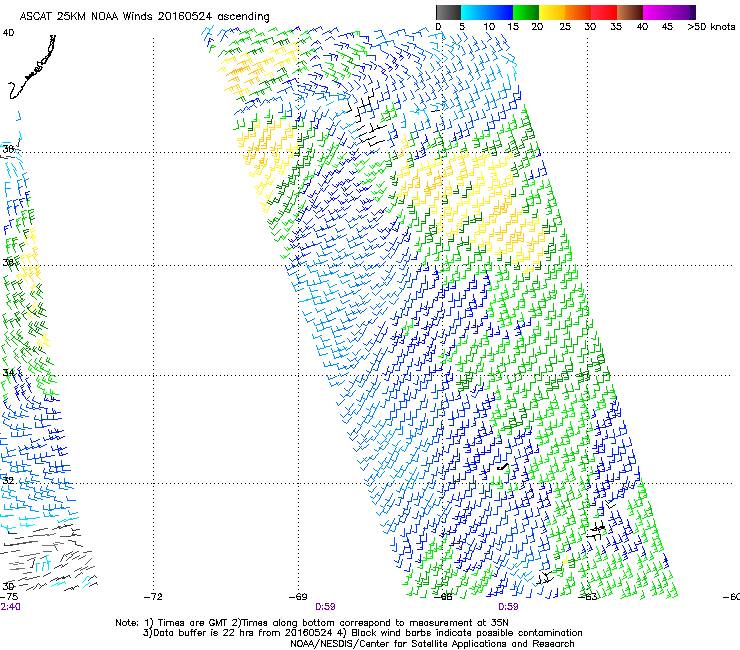Screen dimensions: 740x650
Task: Pick the yellow 20–25 knots color segment
Action: pos(552,12)
